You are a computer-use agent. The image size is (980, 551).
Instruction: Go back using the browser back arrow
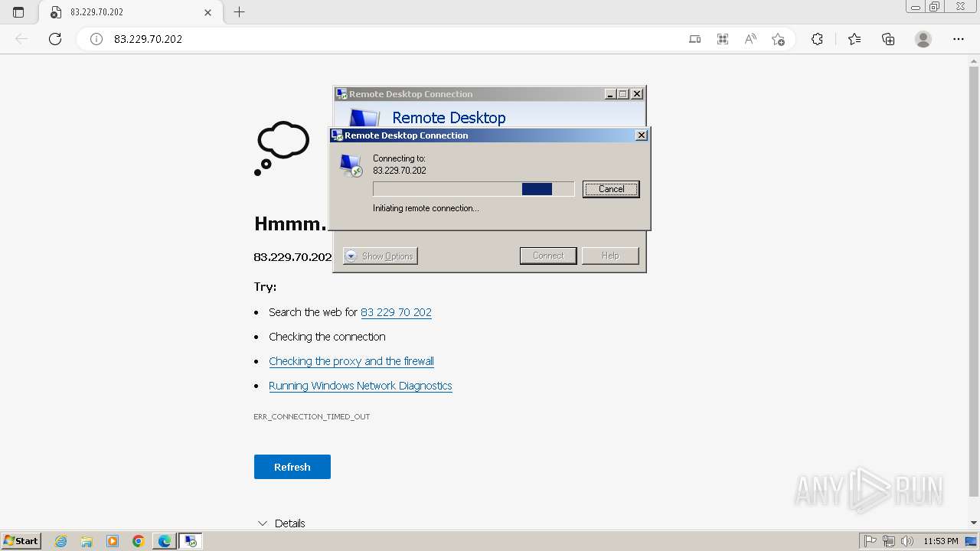[21, 39]
